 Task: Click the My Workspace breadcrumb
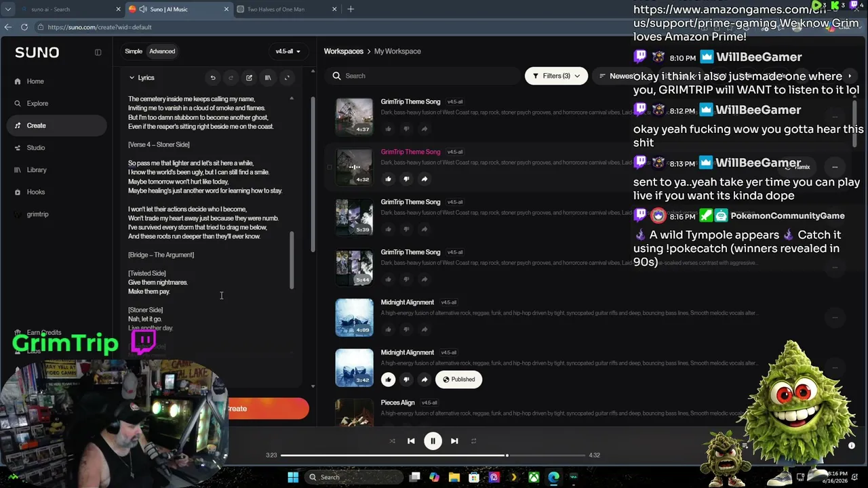[397, 52]
